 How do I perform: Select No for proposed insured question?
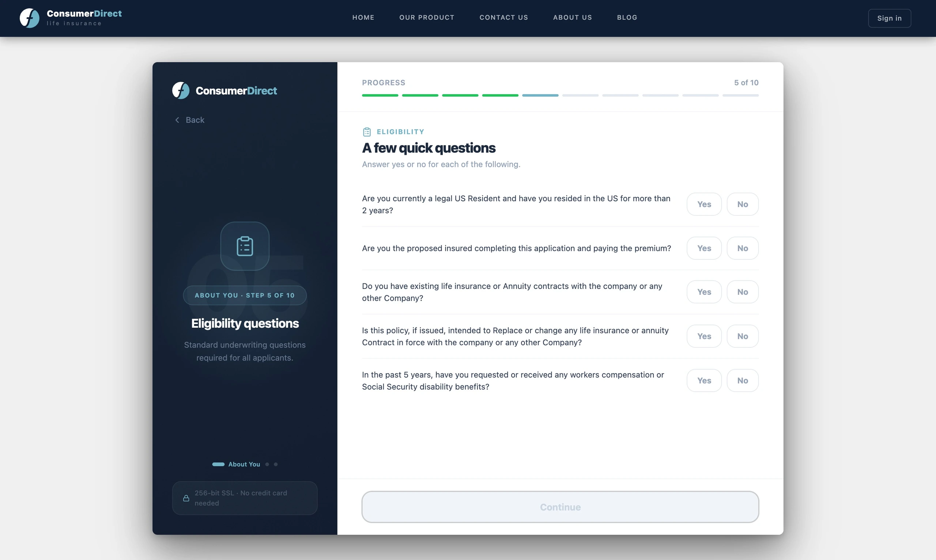pyautogui.click(x=742, y=248)
